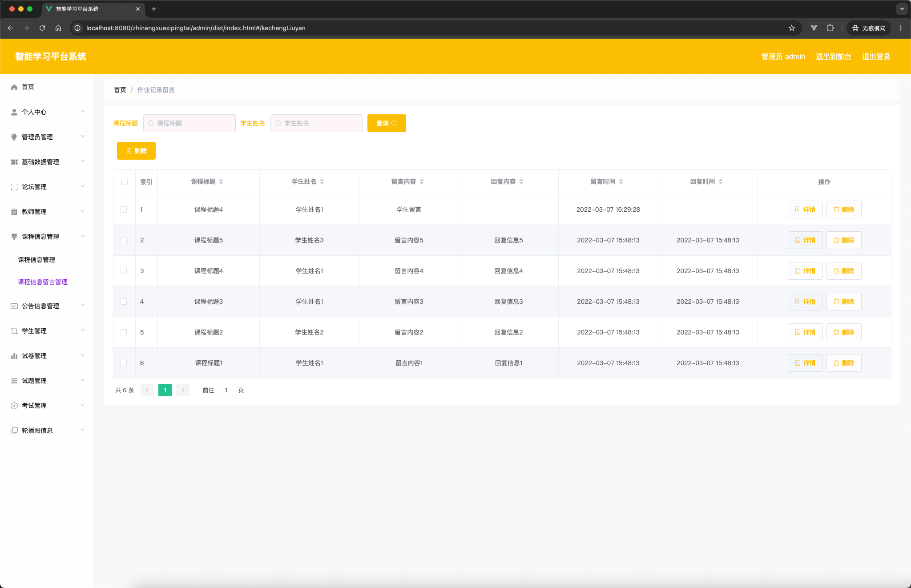
Task: Expand the 试卷管理 menu section
Action: click(x=47, y=356)
